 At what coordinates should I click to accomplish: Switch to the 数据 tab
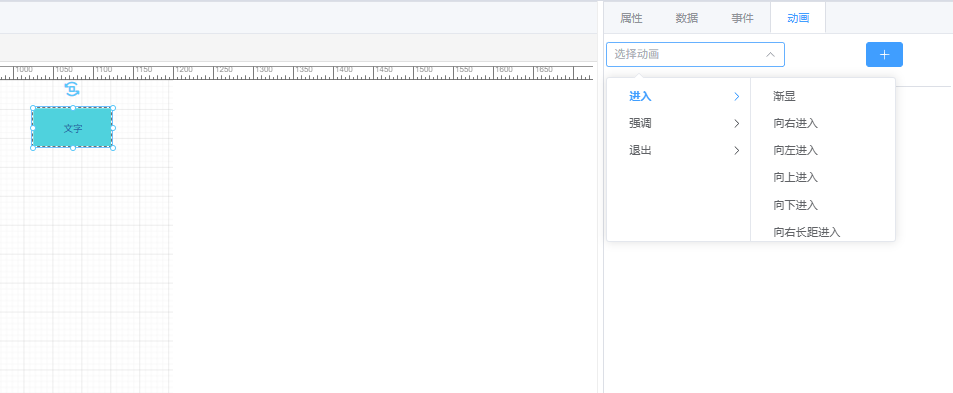[687, 18]
